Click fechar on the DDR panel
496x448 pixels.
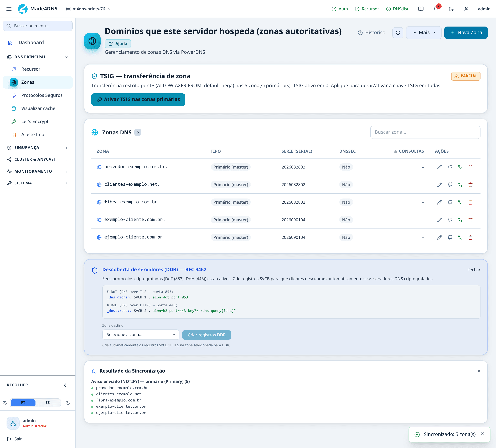(474, 270)
